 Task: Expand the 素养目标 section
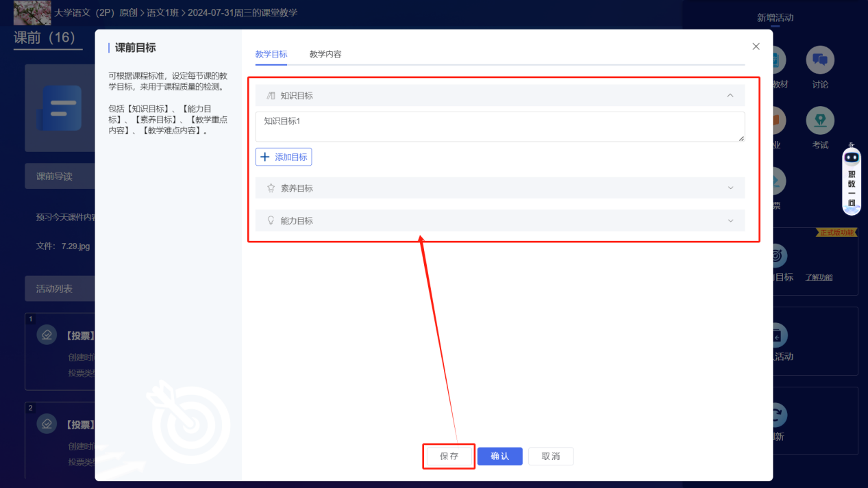click(x=730, y=188)
